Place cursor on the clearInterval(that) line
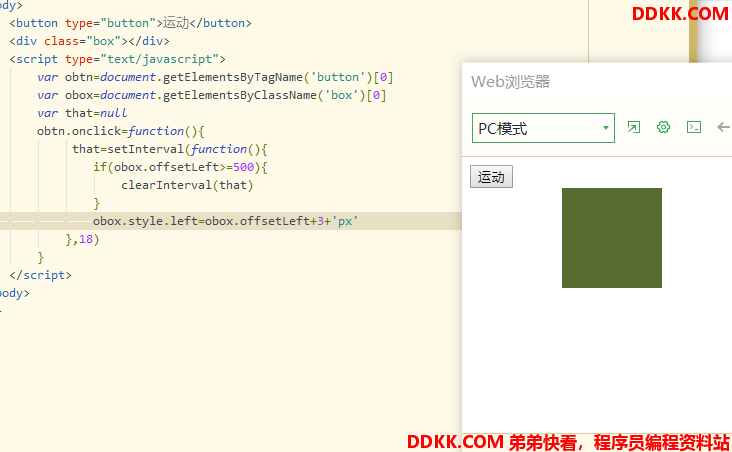The width and height of the screenshot is (732, 452). (x=187, y=185)
